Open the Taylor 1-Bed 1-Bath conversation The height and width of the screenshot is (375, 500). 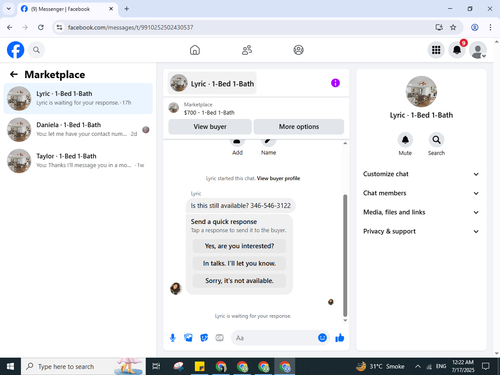(x=78, y=161)
